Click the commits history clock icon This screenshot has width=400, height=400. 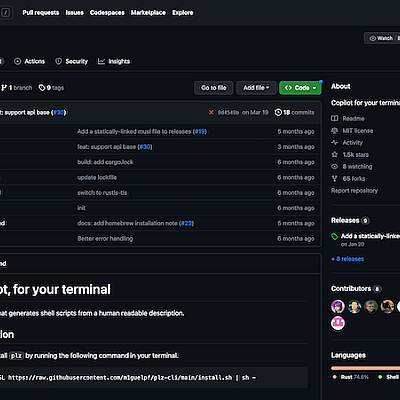(278, 113)
